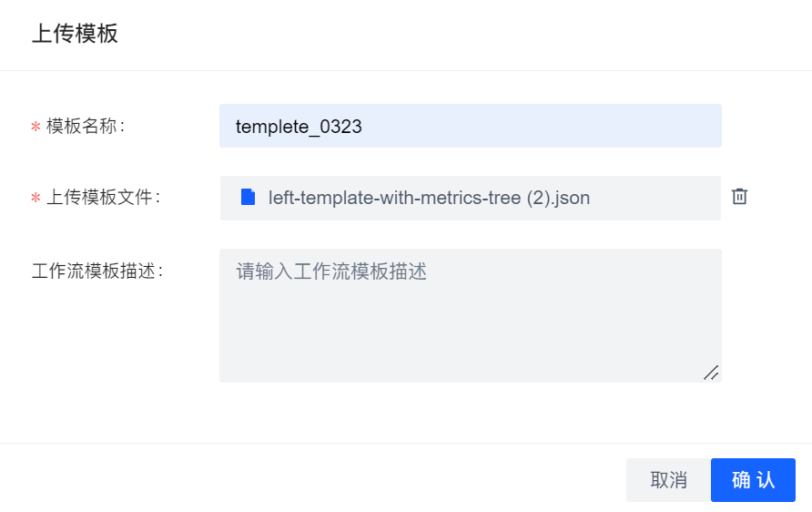Click the red asterisk beside 模板名称
This screenshot has width=812, height=512.
click(36, 127)
